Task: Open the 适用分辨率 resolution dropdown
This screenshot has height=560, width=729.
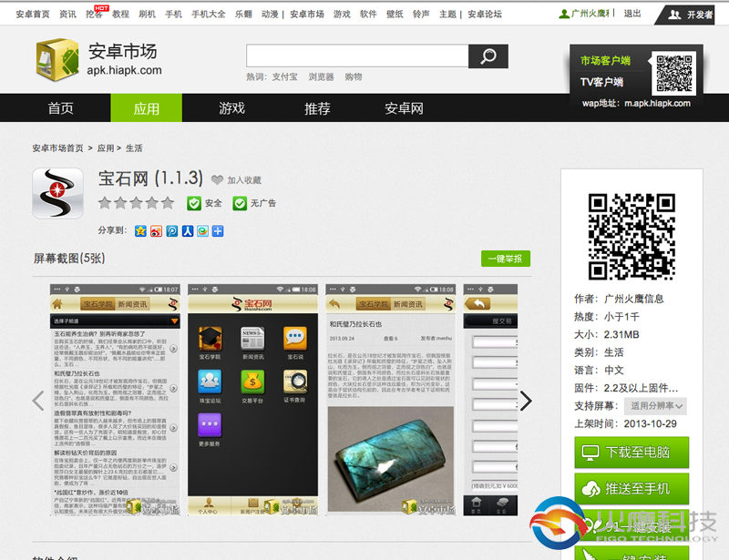Action: coord(654,405)
